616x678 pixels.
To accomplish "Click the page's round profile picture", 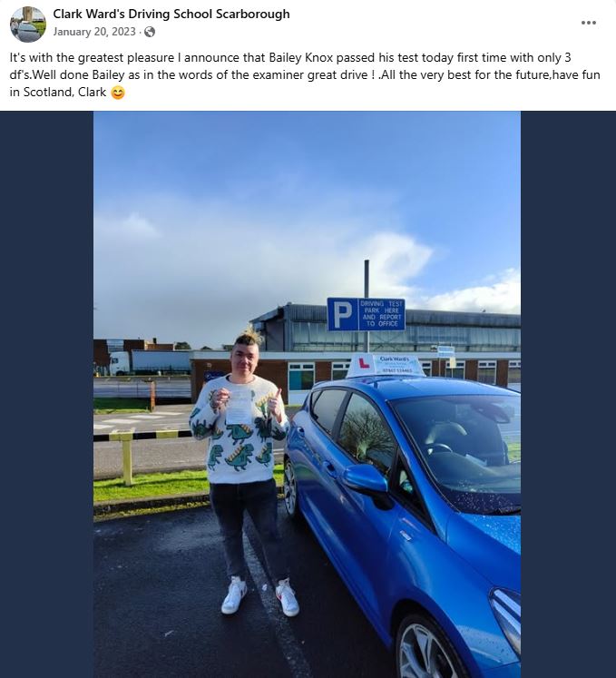I will click(28, 25).
